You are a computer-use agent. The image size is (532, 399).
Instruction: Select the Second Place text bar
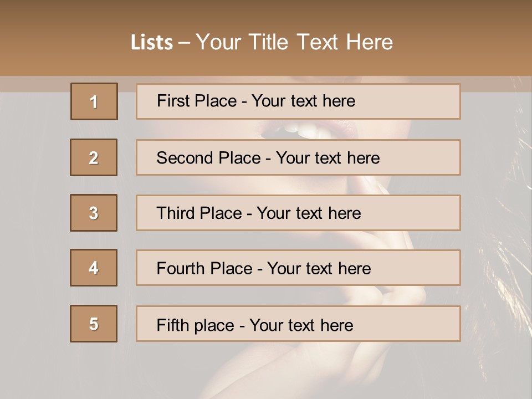[x=298, y=157]
